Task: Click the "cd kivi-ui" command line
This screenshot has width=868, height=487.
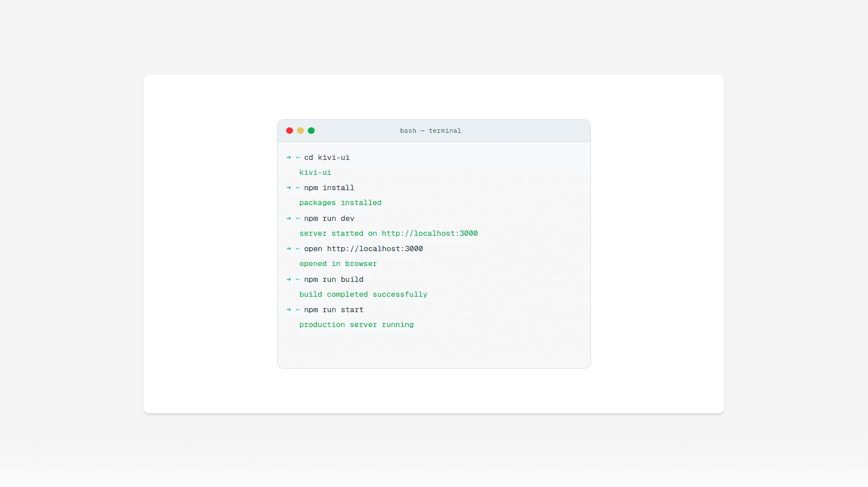Action: (327, 157)
